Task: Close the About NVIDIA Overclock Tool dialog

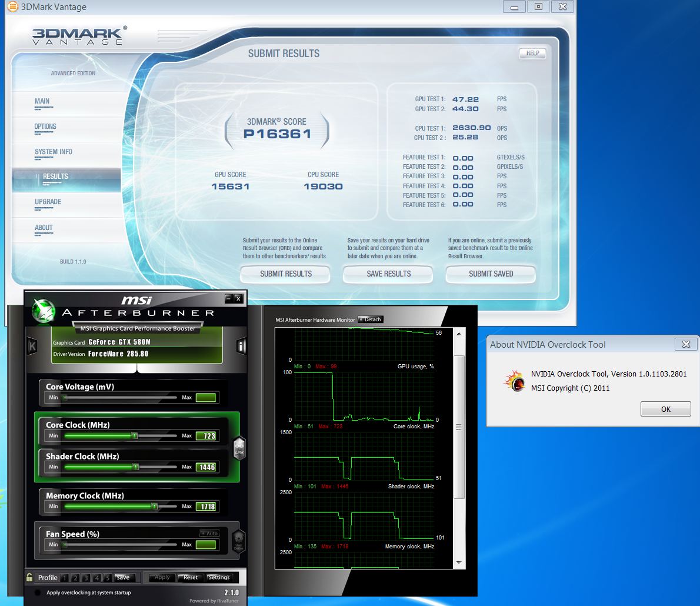Action: tap(686, 344)
